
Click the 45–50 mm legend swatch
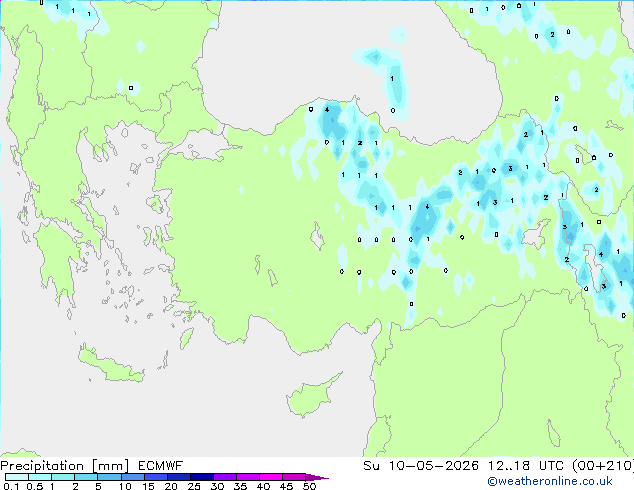click(294, 477)
